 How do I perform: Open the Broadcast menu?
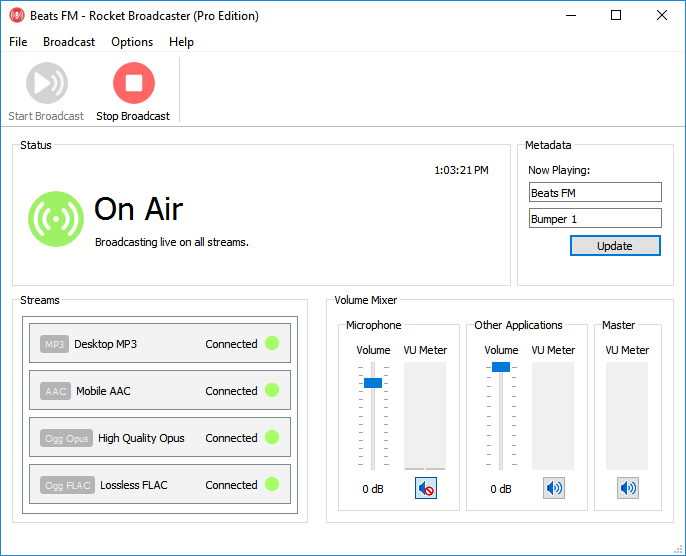click(x=69, y=42)
